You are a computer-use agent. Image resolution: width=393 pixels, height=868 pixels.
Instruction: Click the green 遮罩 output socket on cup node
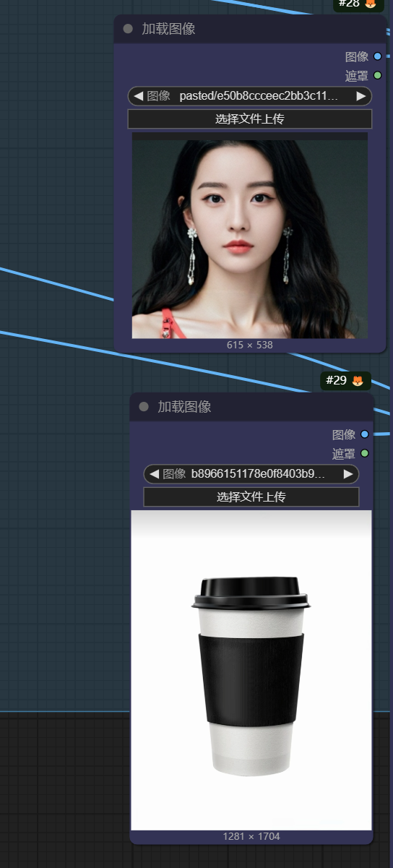pos(365,453)
